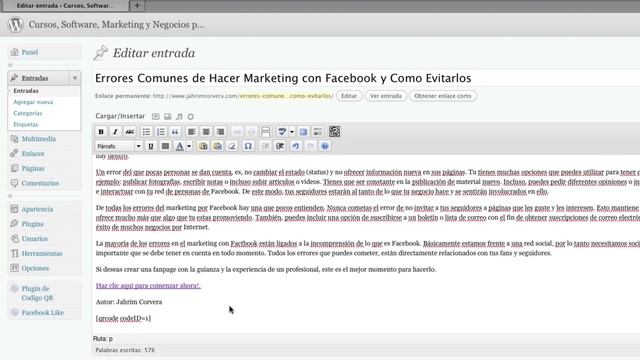Increase paragraph indent
This screenshot has width=640, height=360.
280,146
